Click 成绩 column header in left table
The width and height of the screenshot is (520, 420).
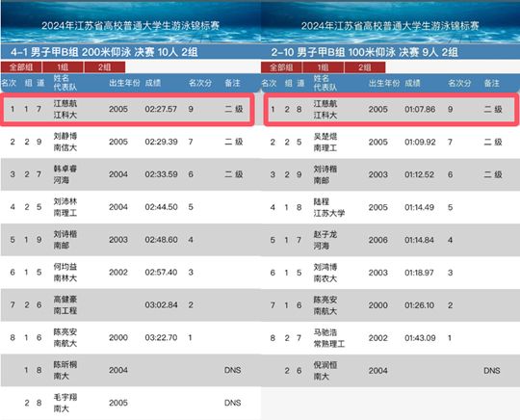153,83
